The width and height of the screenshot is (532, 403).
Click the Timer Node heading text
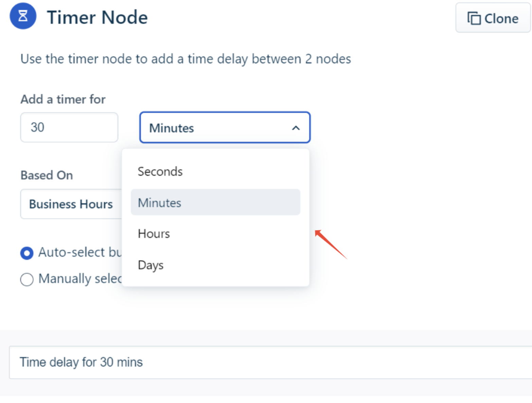coord(97,17)
